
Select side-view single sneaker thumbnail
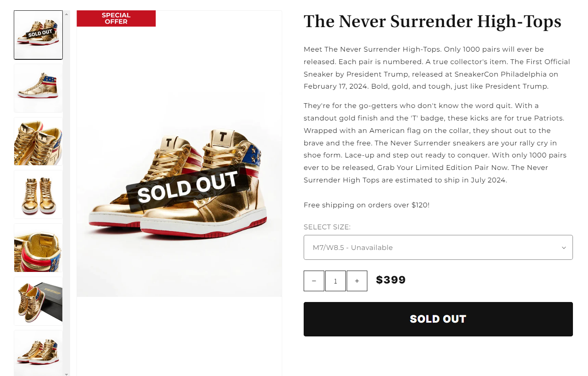(38, 88)
